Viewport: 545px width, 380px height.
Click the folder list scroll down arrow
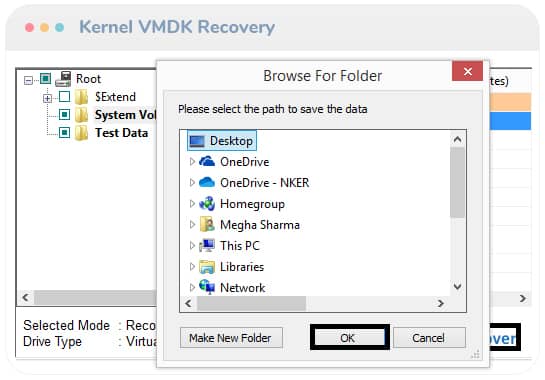coord(457,286)
